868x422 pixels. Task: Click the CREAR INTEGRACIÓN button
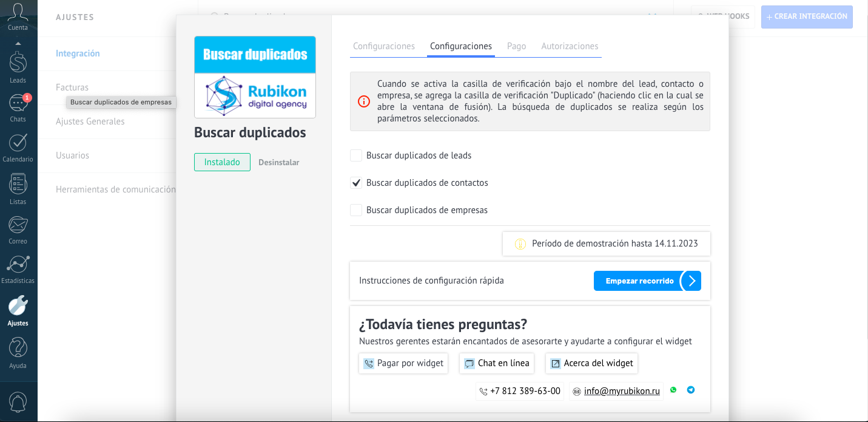pyautogui.click(x=807, y=16)
